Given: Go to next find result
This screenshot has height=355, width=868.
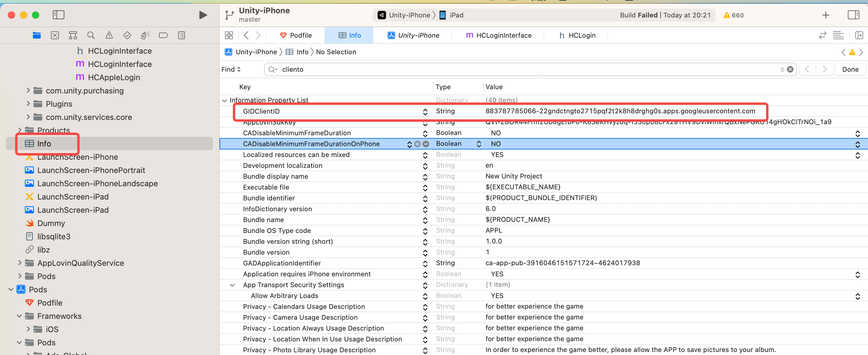Looking at the screenshot, I should (x=825, y=69).
